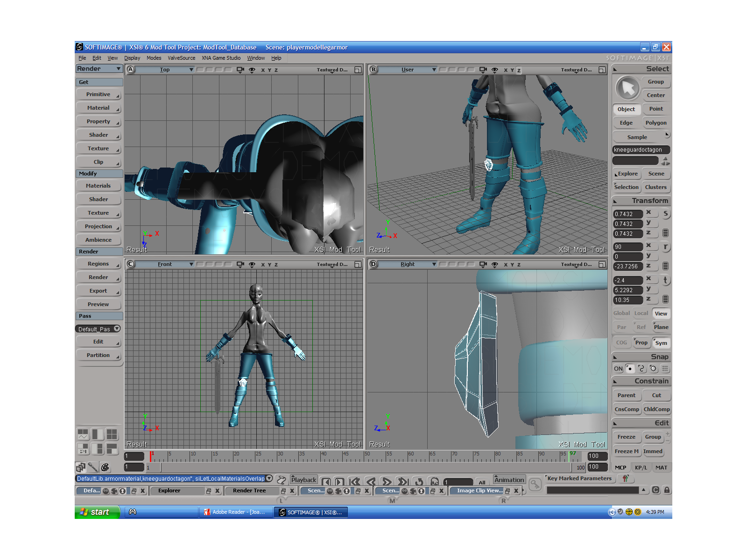Click the stacked panels icon above the script line
This screenshot has width=747, height=560.
81,467
